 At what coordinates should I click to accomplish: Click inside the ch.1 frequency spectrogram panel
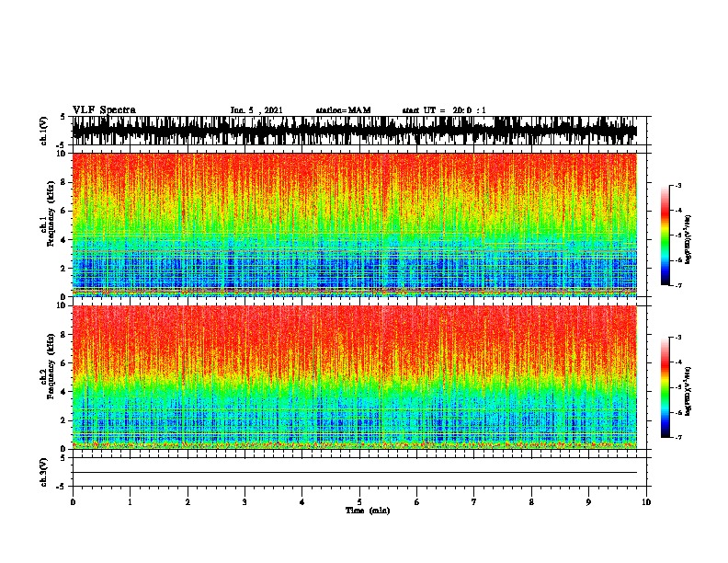355,224
